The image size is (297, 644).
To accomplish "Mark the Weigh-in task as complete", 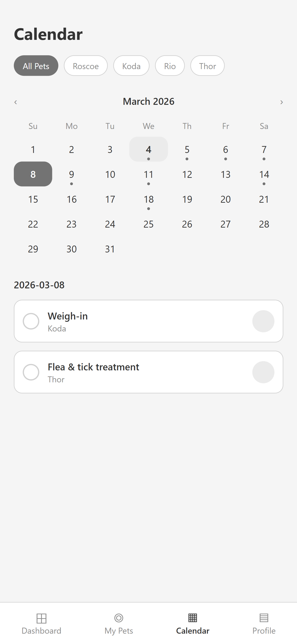I will [31, 321].
